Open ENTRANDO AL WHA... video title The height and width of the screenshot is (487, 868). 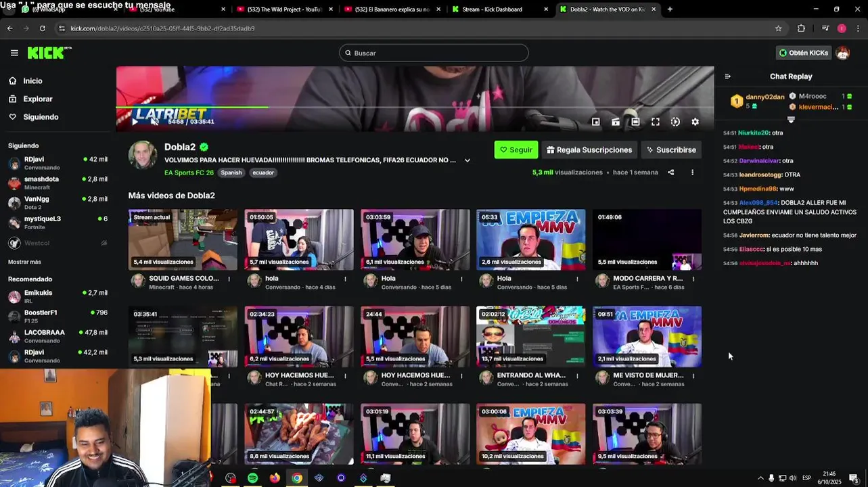pos(531,375)
